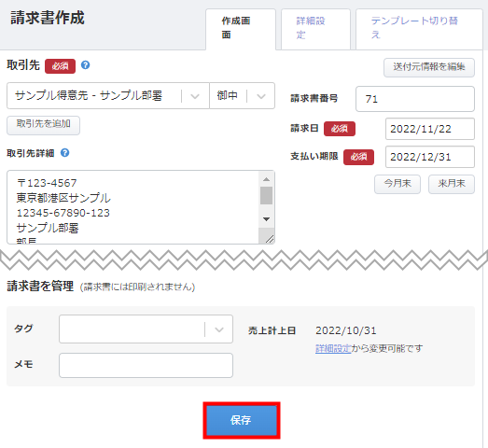488x448 pixels.
Task: Expand the 御中 honorific dropdown
Action: [x=242, y=95]
